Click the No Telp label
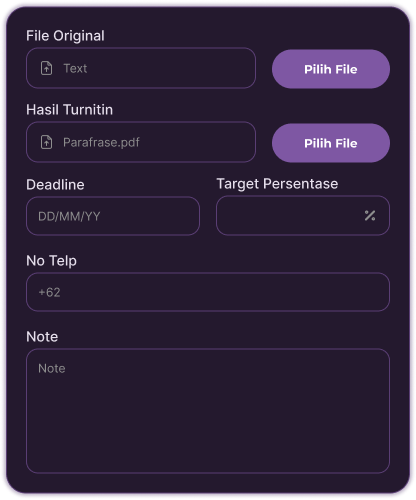The height and width of the screenshot is (500, 416). tap(51, 261)
